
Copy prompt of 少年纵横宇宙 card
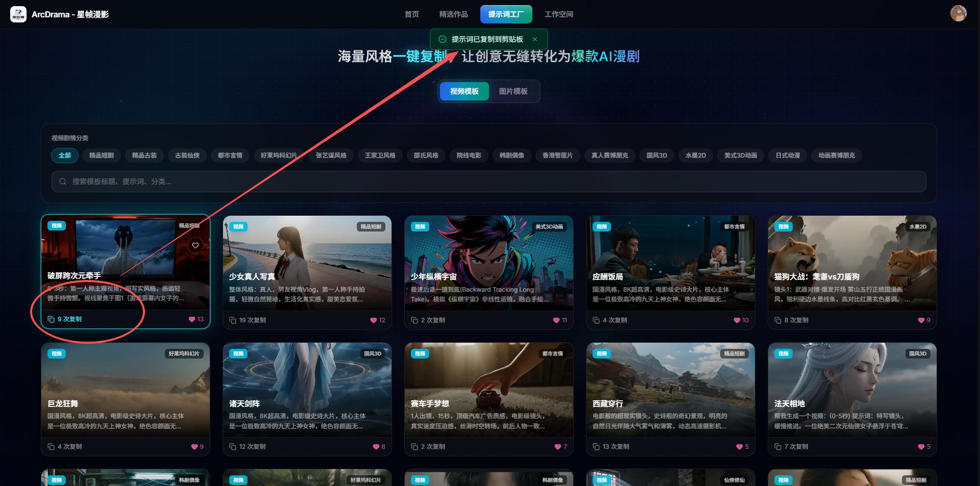pyautogui.click(x=428, y=320)
